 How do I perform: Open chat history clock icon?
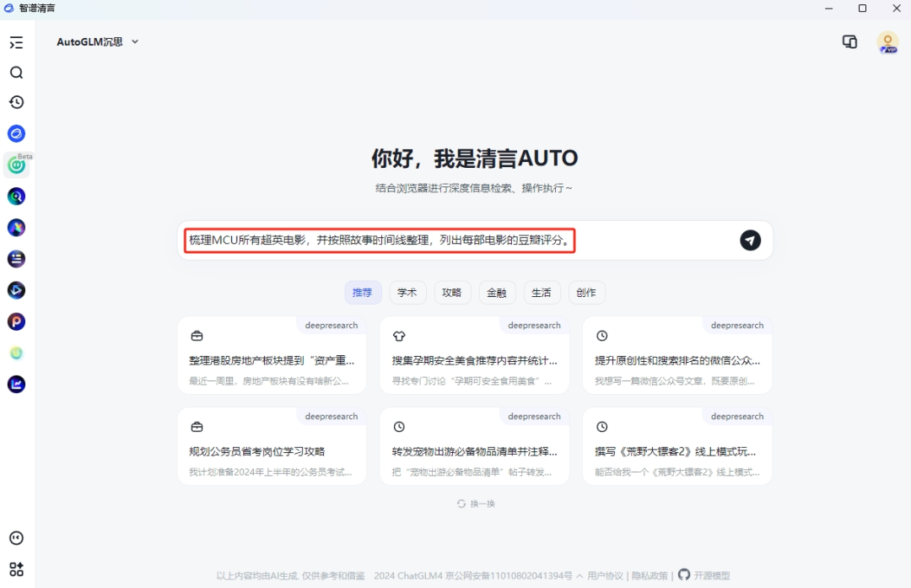[16, 102]
